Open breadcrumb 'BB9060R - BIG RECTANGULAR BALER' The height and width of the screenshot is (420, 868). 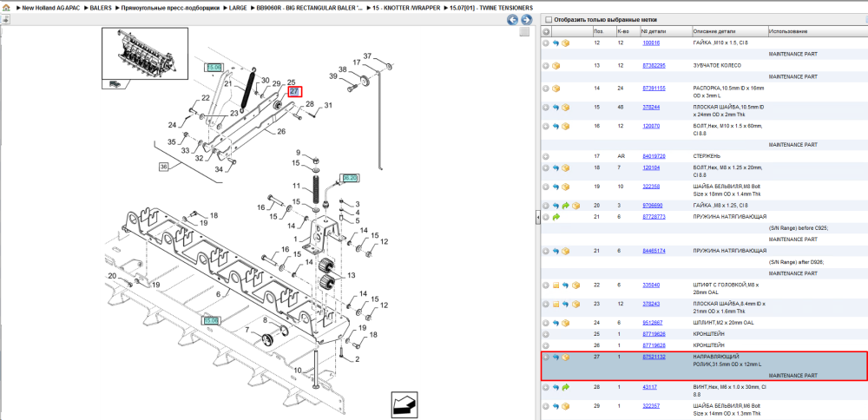(x=310, y=9)
